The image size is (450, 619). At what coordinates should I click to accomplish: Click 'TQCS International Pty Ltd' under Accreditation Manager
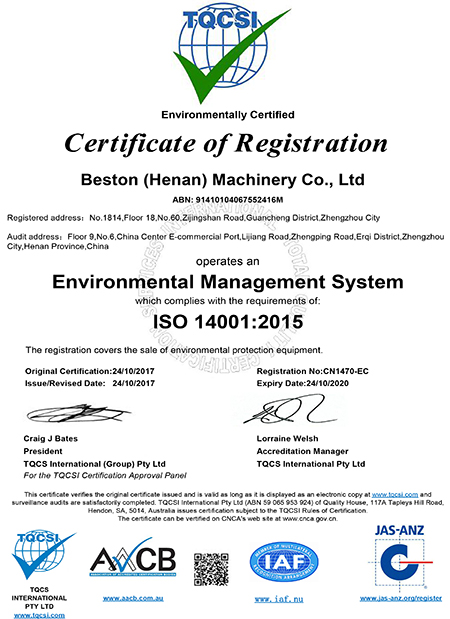[311, 464]
